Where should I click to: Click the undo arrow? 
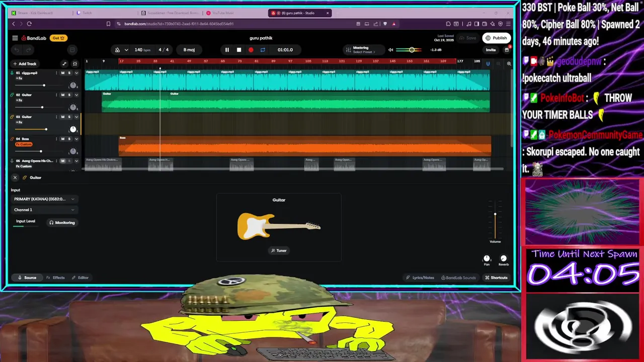(x=17, y=50)
